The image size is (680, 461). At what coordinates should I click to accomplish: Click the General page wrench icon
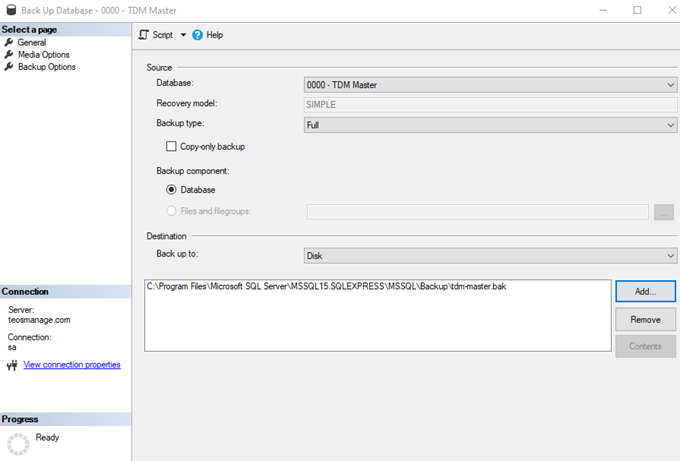[x=9, y=43]
